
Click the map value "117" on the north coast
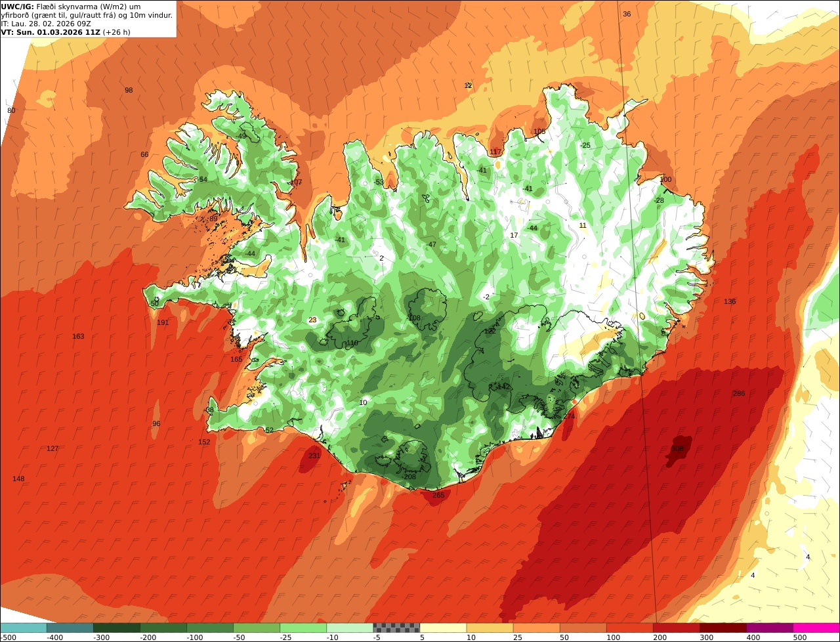pyautogui.click(x=495, y=152)
